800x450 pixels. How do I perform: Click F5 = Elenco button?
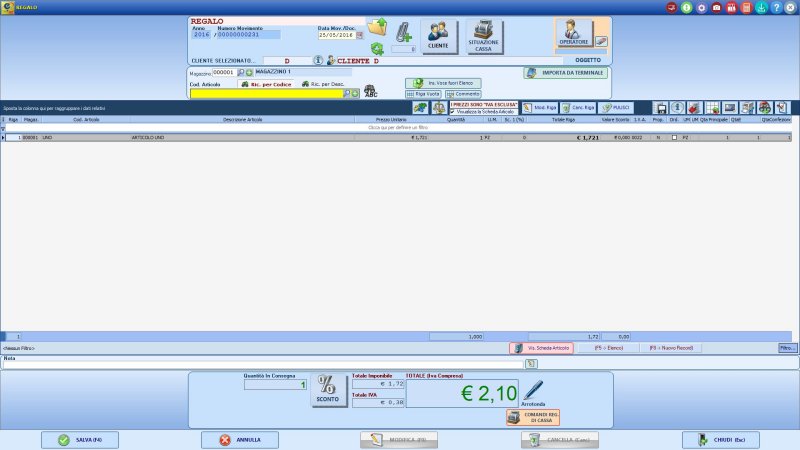(608, 348)
